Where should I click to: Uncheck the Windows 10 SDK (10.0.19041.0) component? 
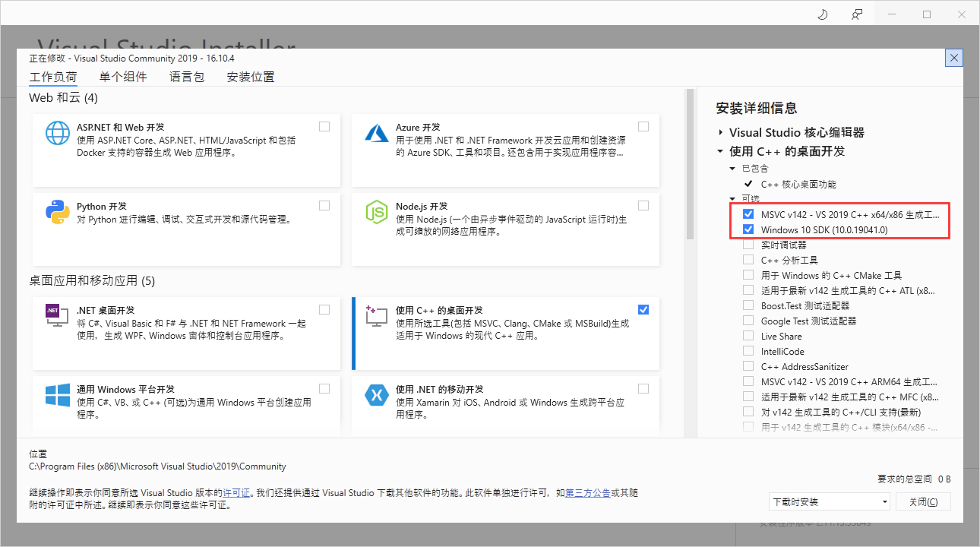click(x=748, y=229)
